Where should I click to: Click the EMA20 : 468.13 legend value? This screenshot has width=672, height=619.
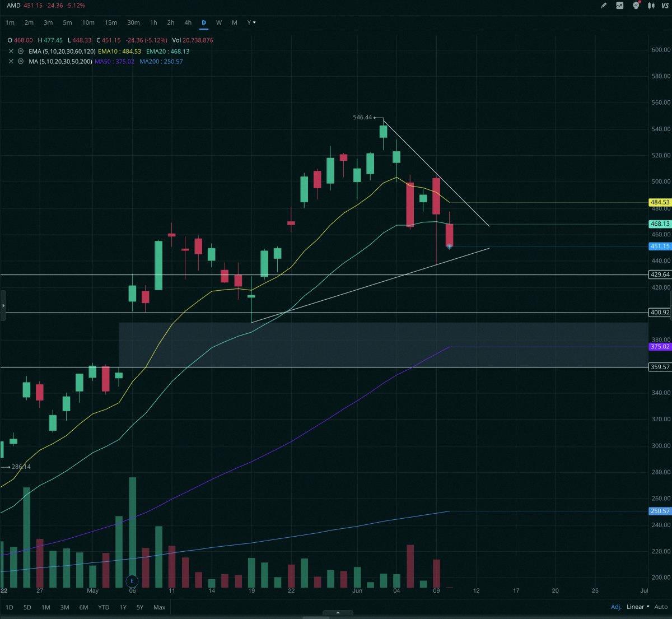pos(168,51)
